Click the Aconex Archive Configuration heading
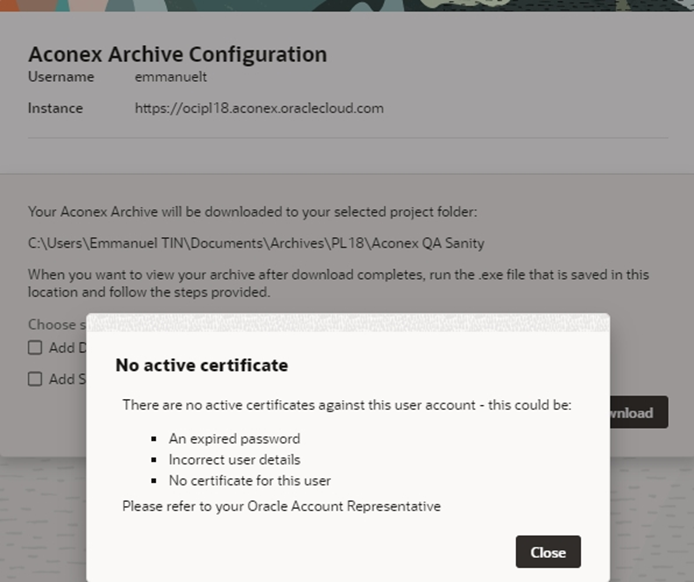This screenshot has width=694, height=582. pos(177,54)
